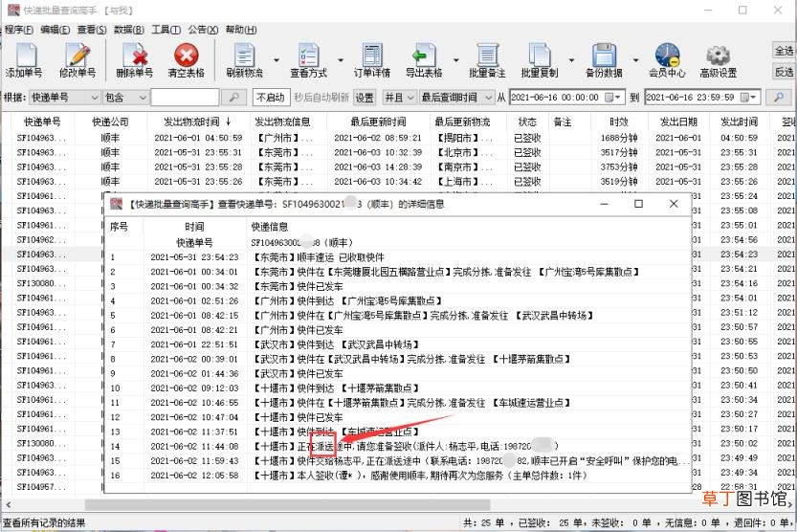The image size is (797, 532).
Task: Expand 刷新物流 dropdown arrow
Action: pyautogui.click(x=277, y=60)
